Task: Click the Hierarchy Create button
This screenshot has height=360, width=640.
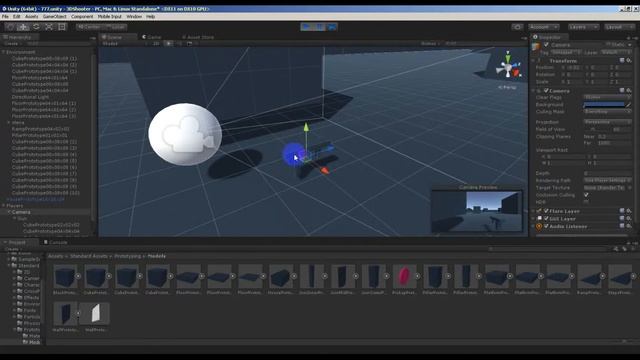Action: tap(12, 43)
